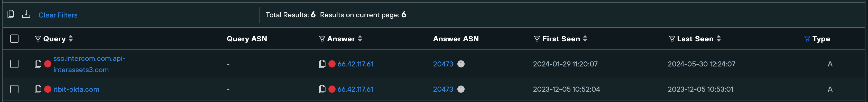Sort results by the Last Seen arrows
Screen dimensions: 868x102
(x=719, y=39)
